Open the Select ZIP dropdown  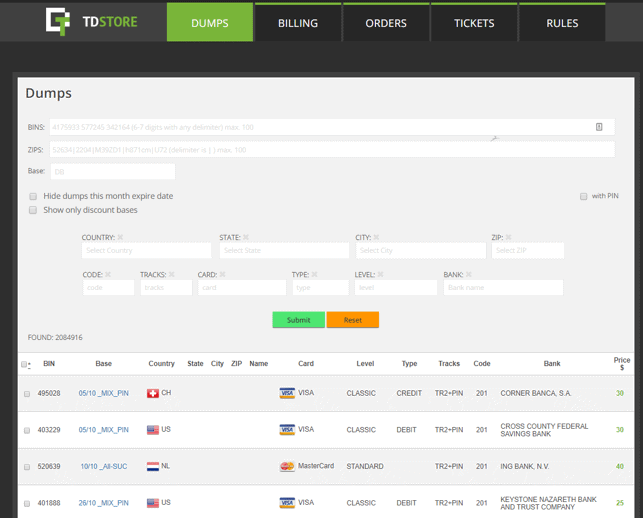tap(528, 250)
